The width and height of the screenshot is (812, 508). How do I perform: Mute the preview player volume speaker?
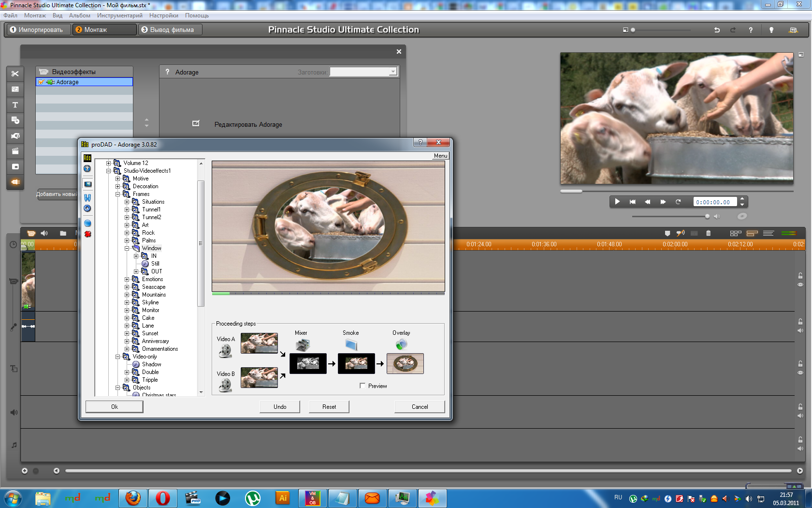pyautogui.click(x=717, y=216)
